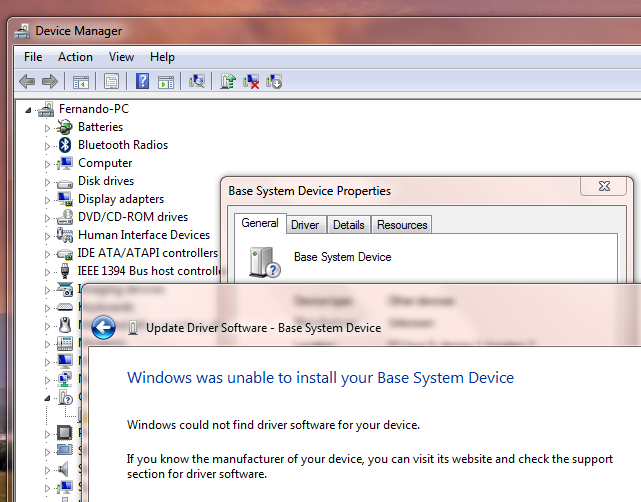Click the Disk drives icon
The height and width of the screenshot is (502, 641).
pyautogui.click(x=65, y=184)
